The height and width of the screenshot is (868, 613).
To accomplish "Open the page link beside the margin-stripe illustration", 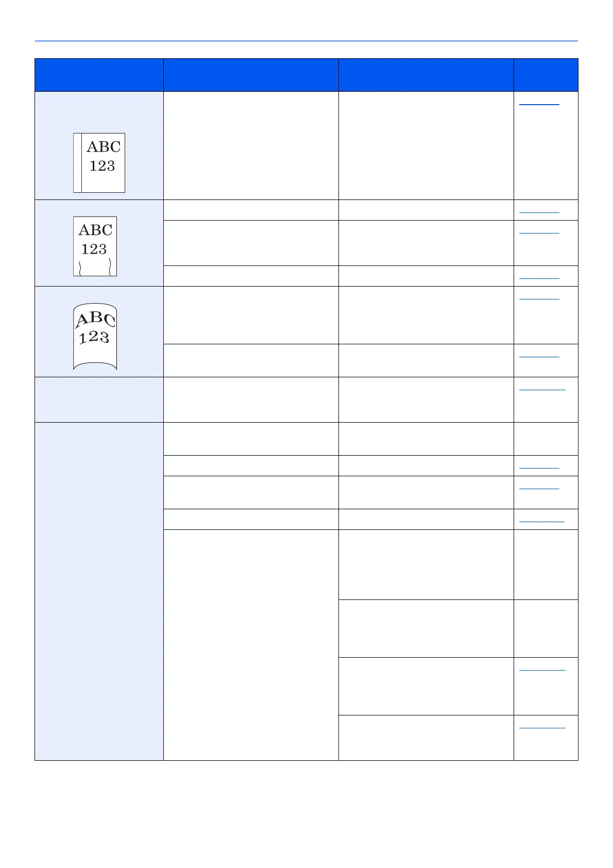I will 539,103.
